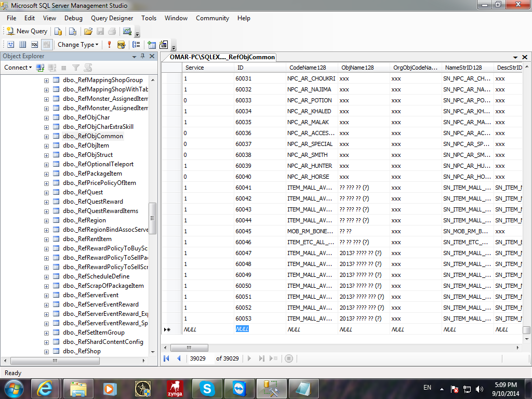
Task: Click the Save disk icon in the toolbar
Action: pyautogui.click(x=100, y=31)
